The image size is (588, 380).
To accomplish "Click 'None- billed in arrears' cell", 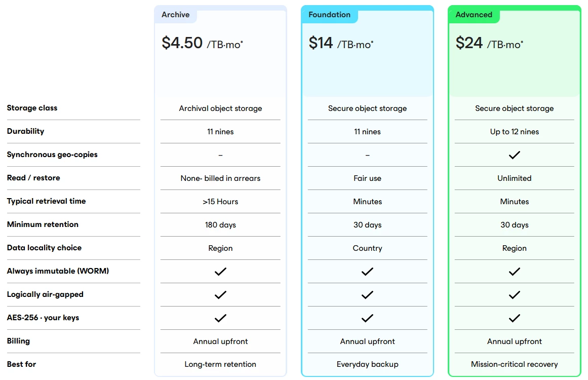I will click(x=220, y=178).
